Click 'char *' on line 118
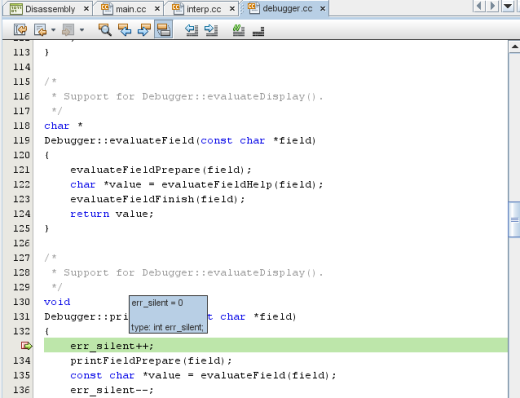 (x=63, y=126)
